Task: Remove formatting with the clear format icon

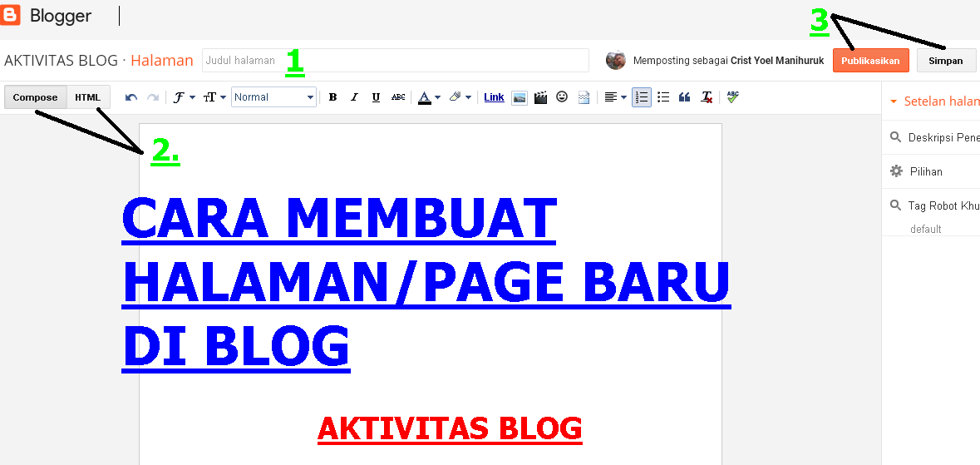Action: coord(707,97)
